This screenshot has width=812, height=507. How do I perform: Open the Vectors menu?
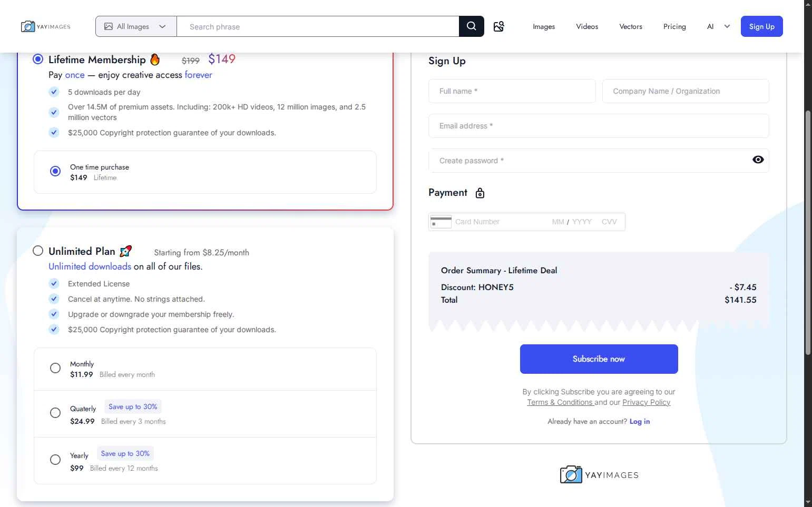click(631, 26)
